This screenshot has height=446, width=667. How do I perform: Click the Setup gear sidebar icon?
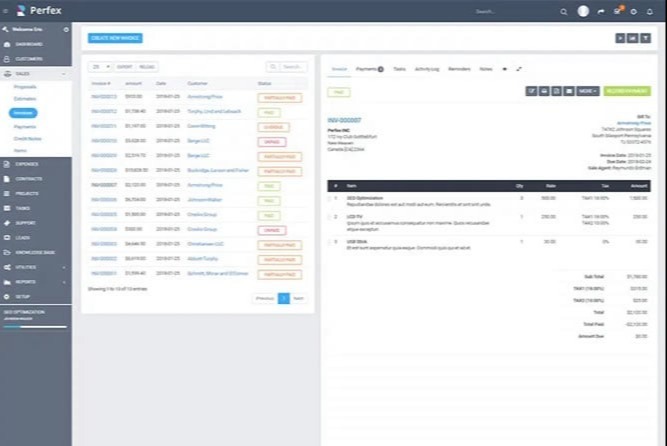pos(7,297)
